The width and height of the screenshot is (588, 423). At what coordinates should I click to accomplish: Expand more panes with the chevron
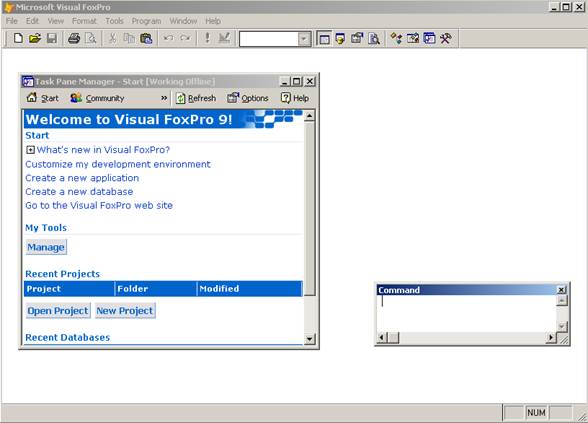pos(164,98)
